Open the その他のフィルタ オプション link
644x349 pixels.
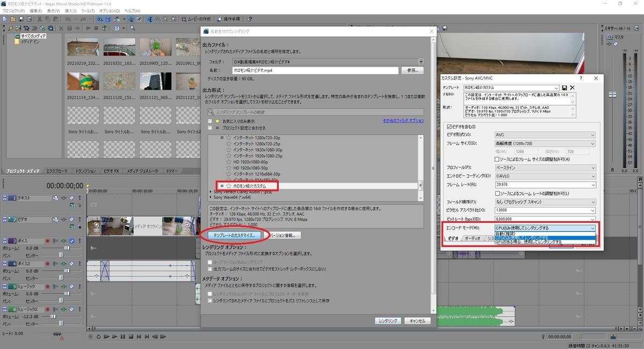pyautogui.click(x=403, y=121)
